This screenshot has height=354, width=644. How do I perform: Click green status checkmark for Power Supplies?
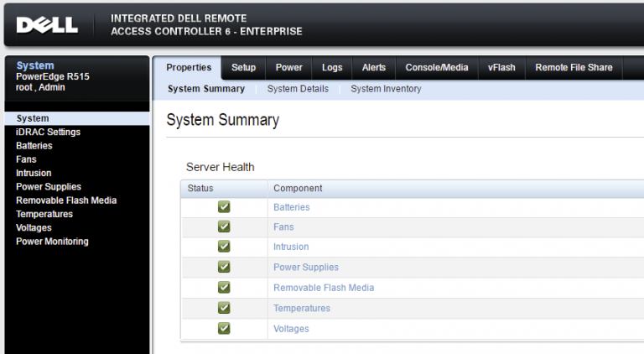coord(224,267)
